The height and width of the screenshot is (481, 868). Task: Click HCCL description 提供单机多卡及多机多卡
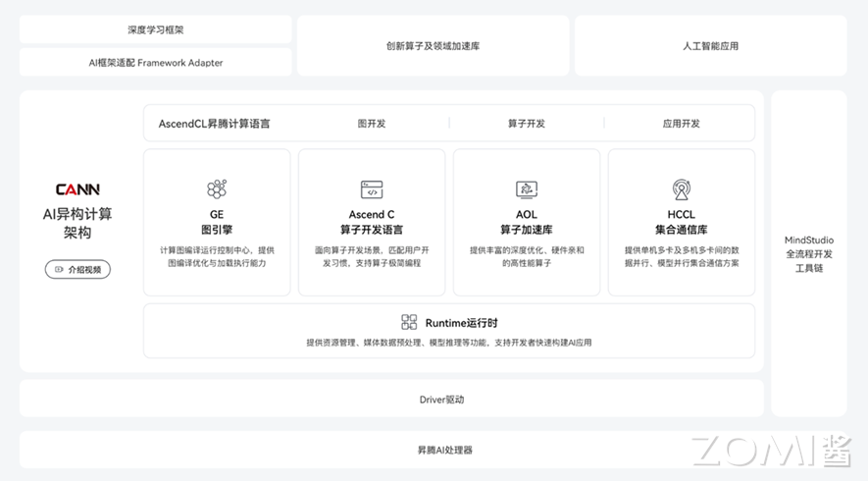pyautogui.click(x=682, y=256)
